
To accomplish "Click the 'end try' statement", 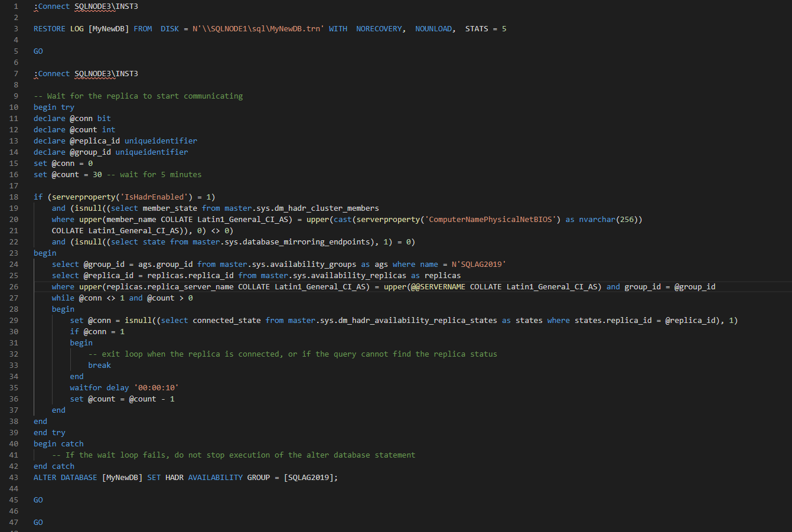I will click(50, 432).
